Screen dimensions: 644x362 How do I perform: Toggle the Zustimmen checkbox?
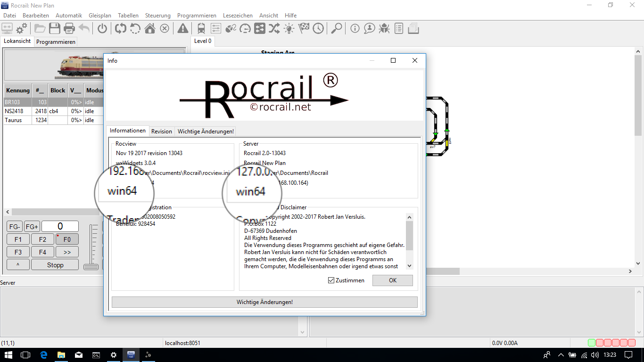pos(331,280)
